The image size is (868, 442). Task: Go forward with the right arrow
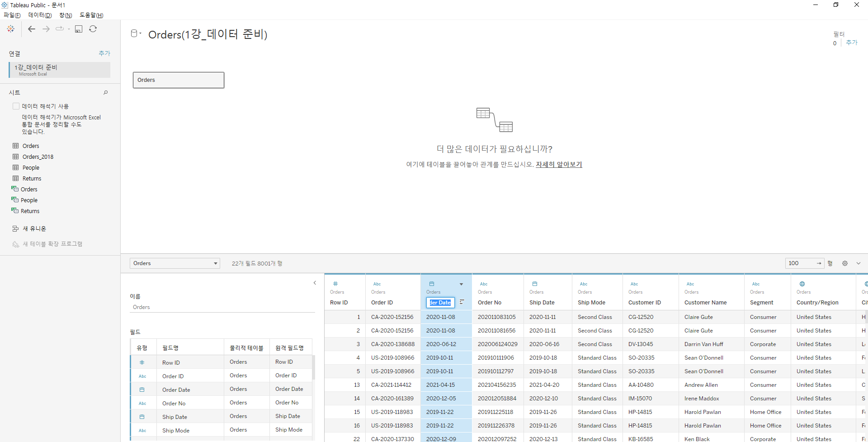[46, 29]
